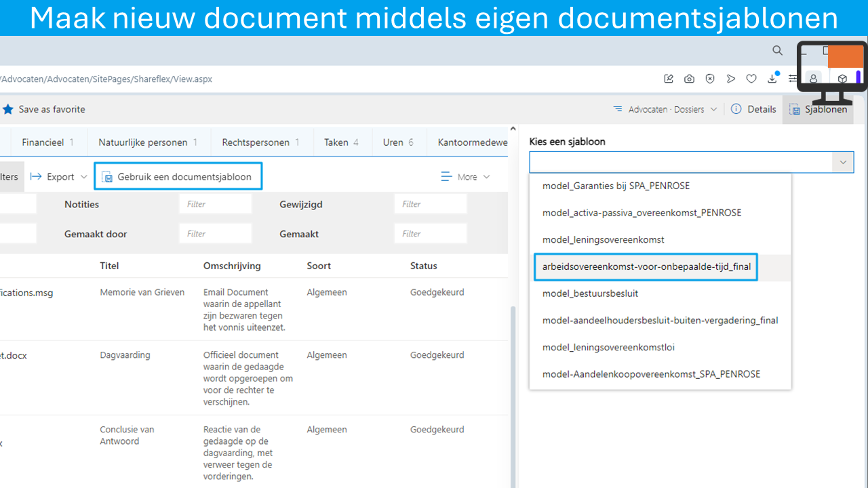This screenshot has width=868, height=488.
Task: Select the model_leningsovereenkomstloi template
Action: pos(660,348)
